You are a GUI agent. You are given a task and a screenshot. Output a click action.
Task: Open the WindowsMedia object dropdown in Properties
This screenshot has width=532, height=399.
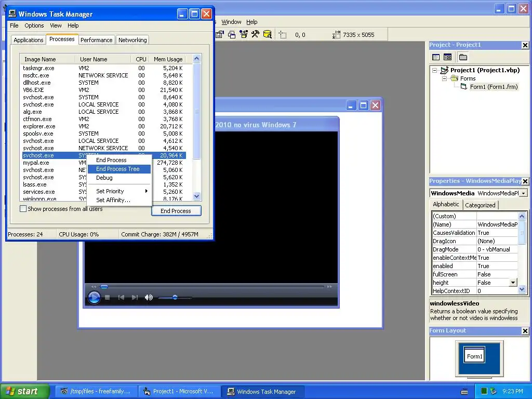tap(524, 193)
